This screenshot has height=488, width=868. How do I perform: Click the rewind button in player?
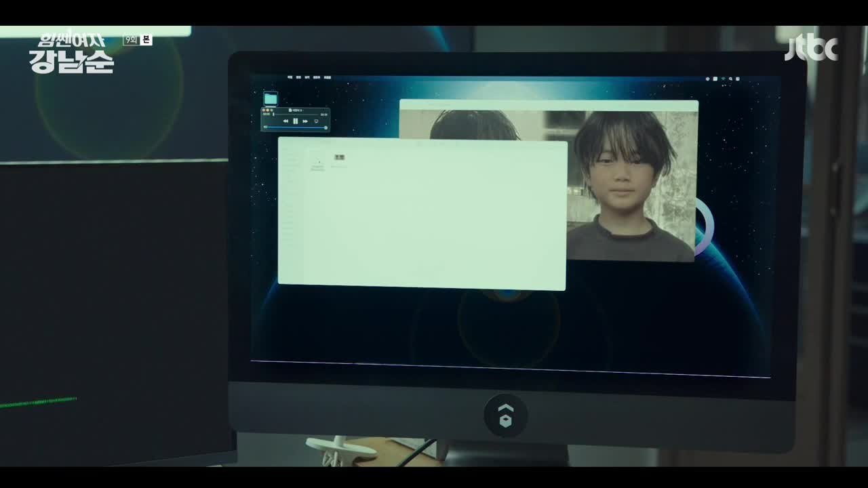[x=285, y=121]
